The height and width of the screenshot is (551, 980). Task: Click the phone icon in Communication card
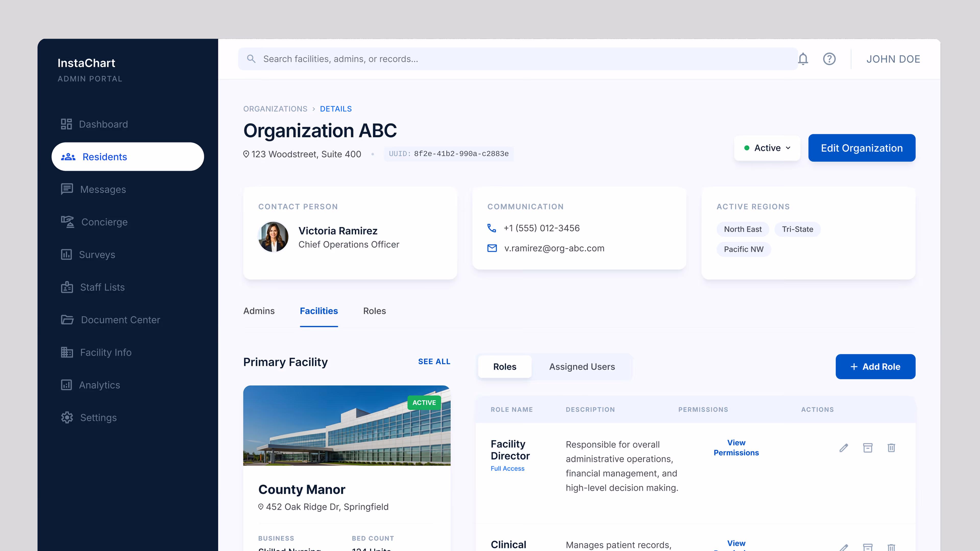tap(492, 228)
